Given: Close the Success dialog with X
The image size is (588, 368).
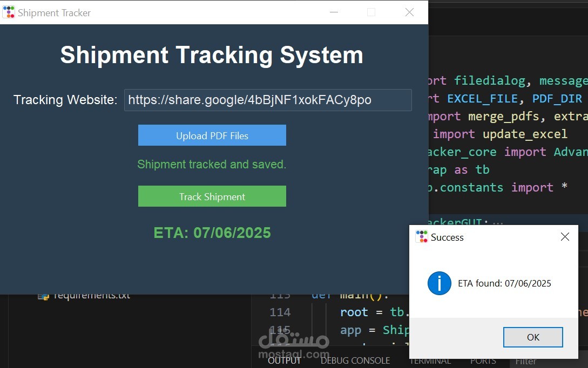Looking at the screenshot, I should 565,237.
